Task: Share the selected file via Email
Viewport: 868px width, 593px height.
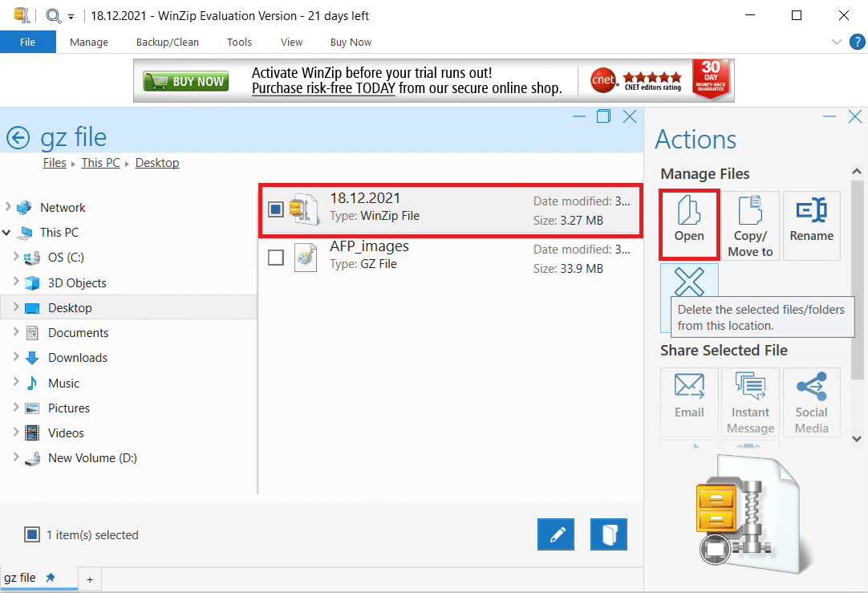Action: click(689, 401)
